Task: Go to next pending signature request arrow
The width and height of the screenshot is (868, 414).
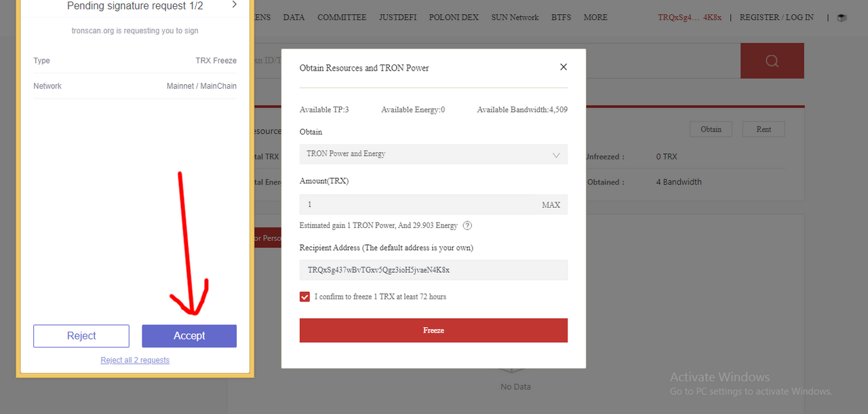Action: coord(235,5)
